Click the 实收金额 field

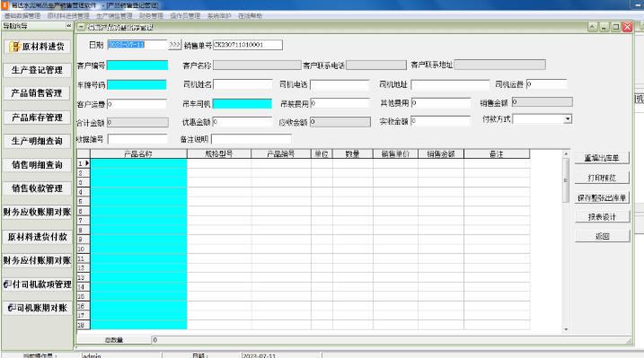441,121
